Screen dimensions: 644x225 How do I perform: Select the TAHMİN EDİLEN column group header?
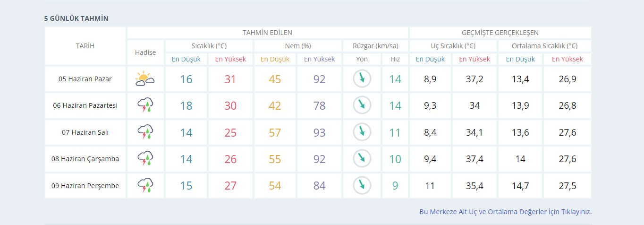coord(267,33)
